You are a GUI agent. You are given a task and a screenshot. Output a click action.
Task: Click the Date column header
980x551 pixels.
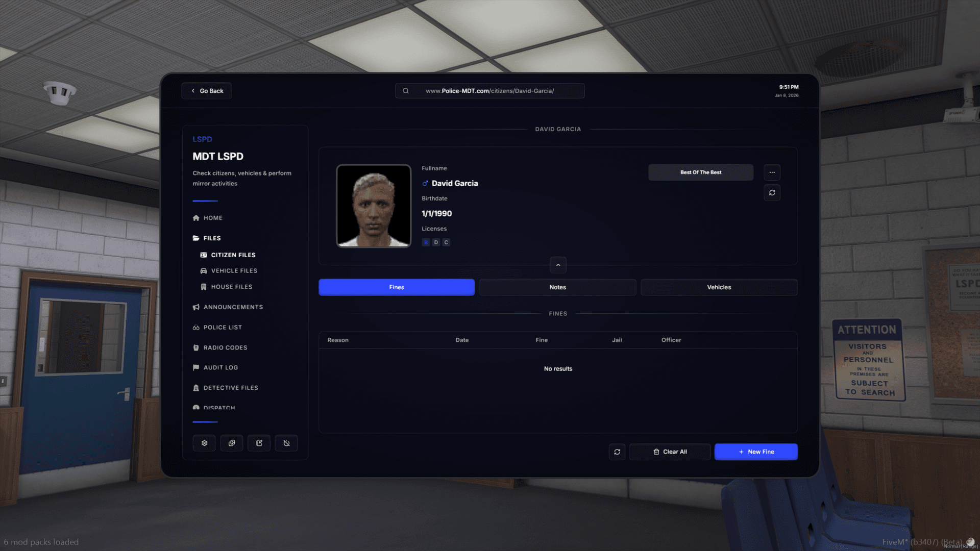click(x=462, y=340)
